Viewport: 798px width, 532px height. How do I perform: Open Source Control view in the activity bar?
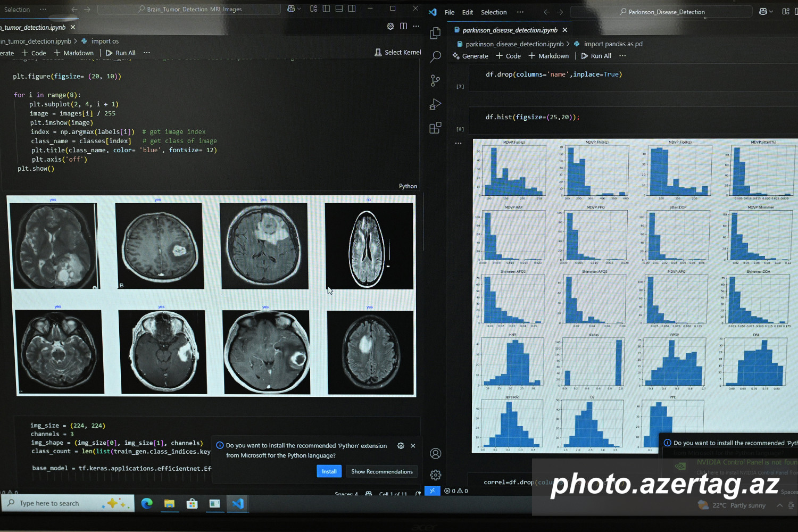click(x=435, y=80)
